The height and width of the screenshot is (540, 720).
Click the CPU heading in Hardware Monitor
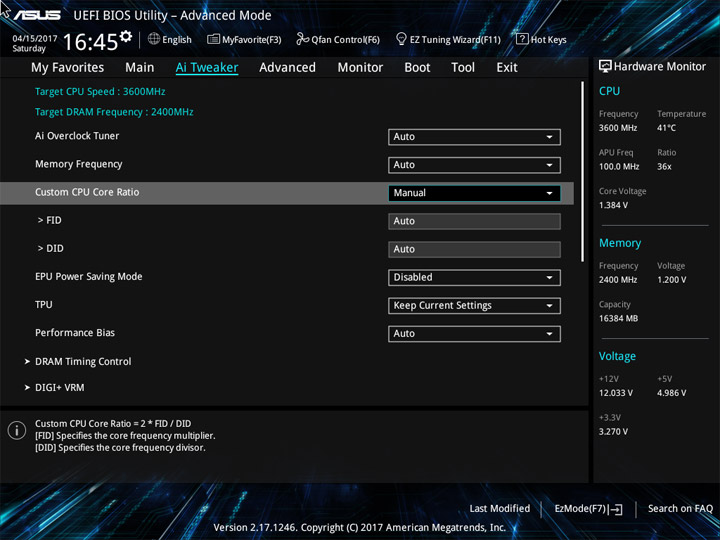pos(609,91)
